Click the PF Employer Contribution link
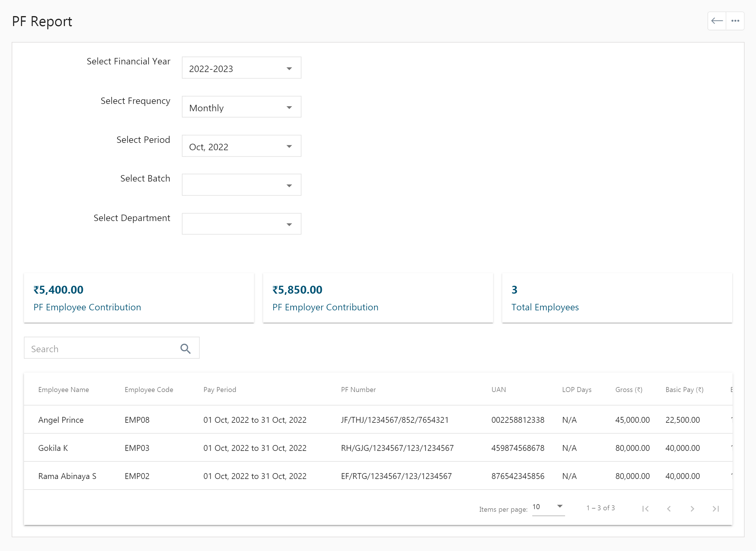756x551 pixels. coord(325,307)
